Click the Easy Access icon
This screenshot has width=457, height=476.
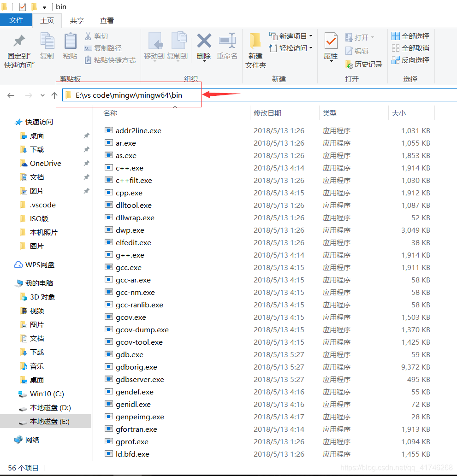(x=273, y=48)
